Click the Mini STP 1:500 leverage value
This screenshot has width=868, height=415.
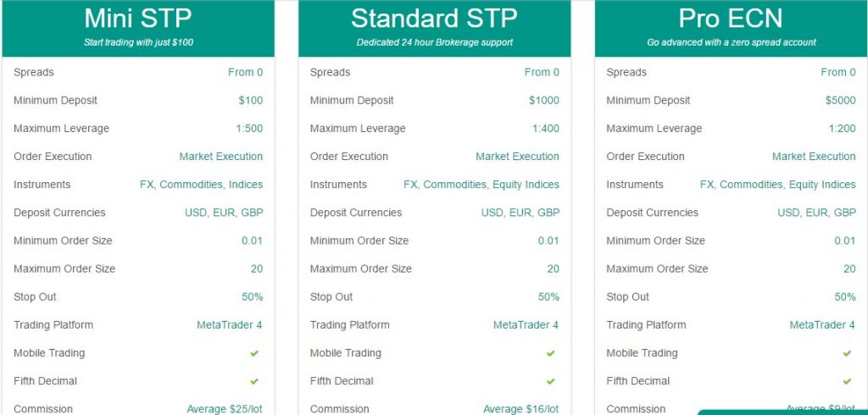pyautogui.click(x=249, y=129)
